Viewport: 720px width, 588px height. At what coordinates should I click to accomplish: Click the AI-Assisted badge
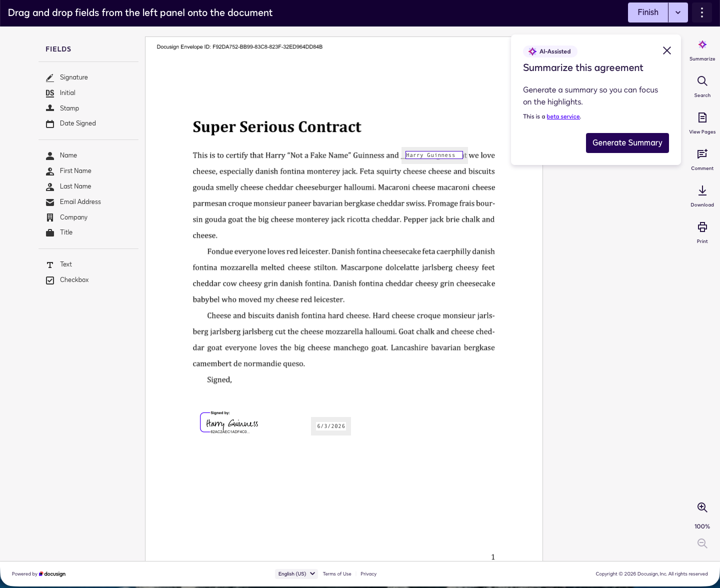tap(550, 51)
